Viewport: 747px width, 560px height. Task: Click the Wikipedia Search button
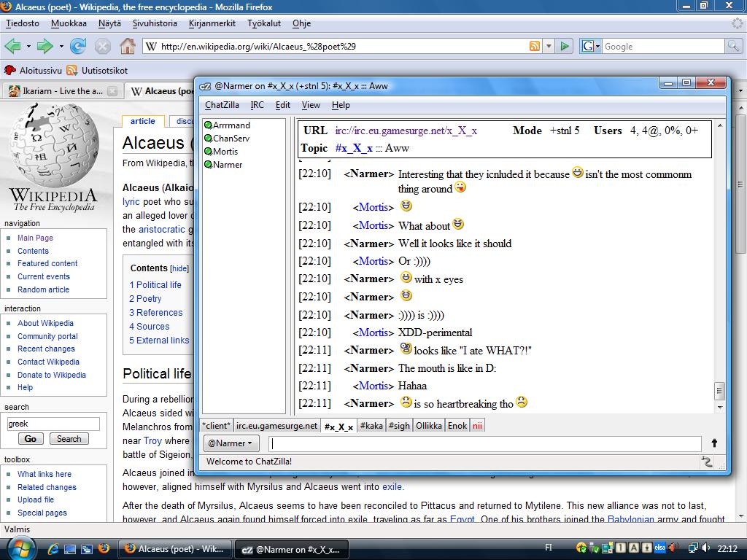69,438
